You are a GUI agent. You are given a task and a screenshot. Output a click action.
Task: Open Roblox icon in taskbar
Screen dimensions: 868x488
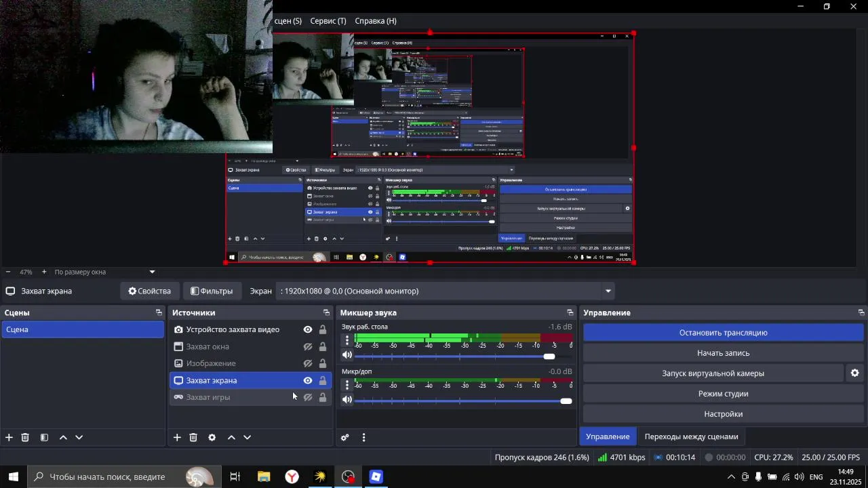click(x=376, y=476)
